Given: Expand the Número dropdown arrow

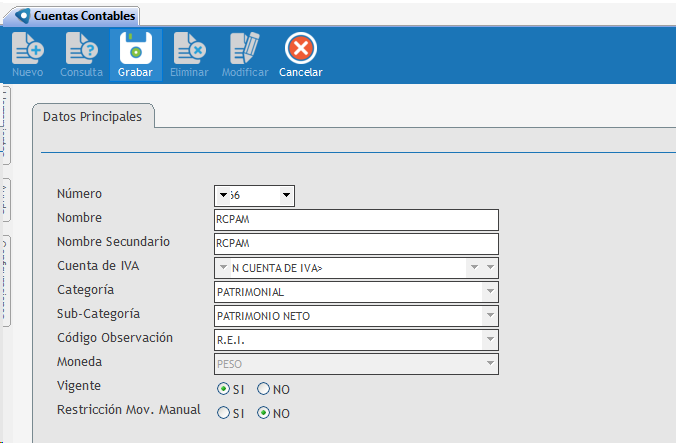Looking at the screenshot, I should point(286,195).
